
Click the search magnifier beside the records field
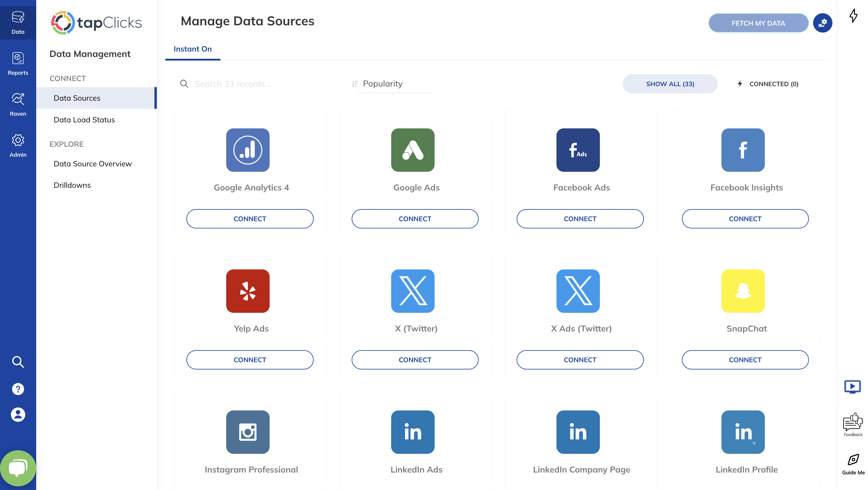pos(184,84)
